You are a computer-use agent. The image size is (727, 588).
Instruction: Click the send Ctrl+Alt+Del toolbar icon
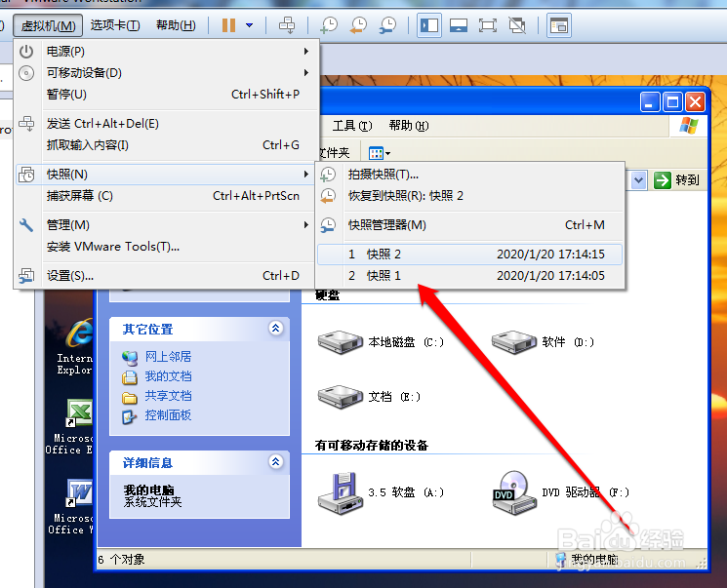point(287,25)
